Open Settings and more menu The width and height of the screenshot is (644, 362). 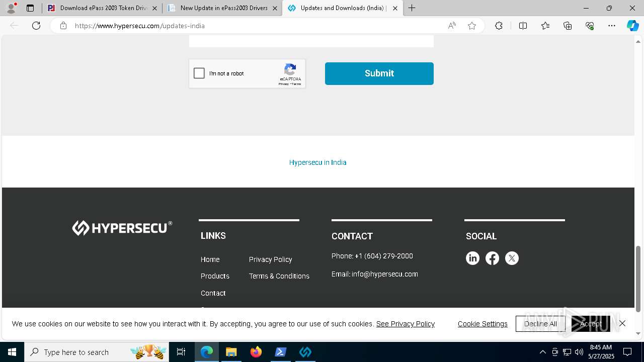pos(612,26)
